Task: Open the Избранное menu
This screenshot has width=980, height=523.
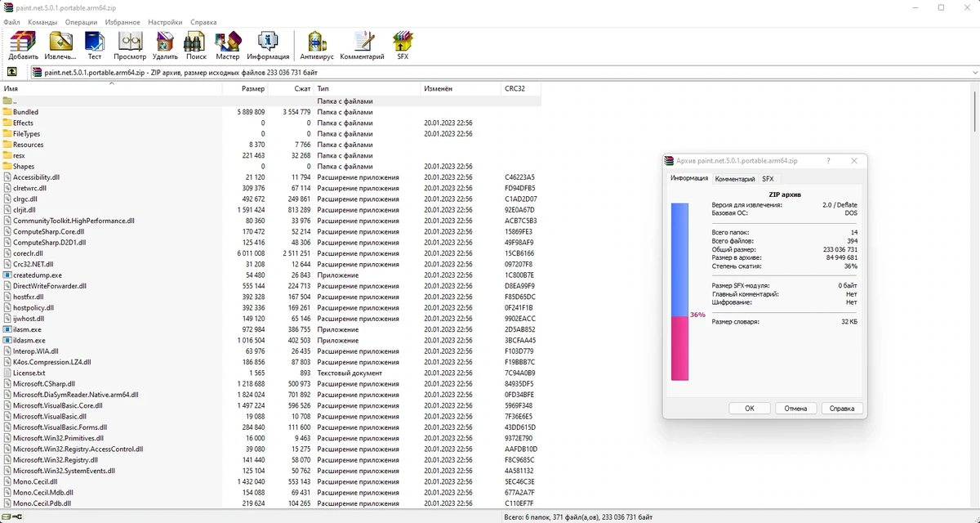Action: [x=122, y=22]
